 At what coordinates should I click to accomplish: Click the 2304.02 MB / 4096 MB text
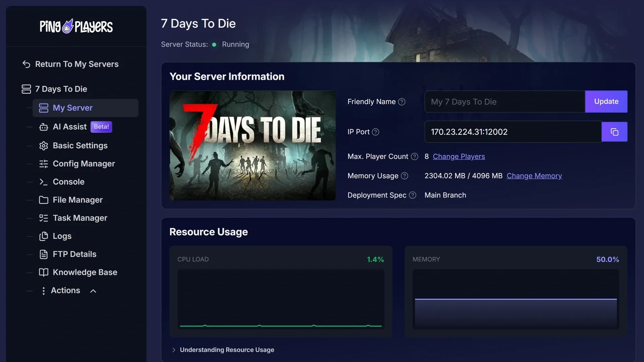click(x=463, y=176)
